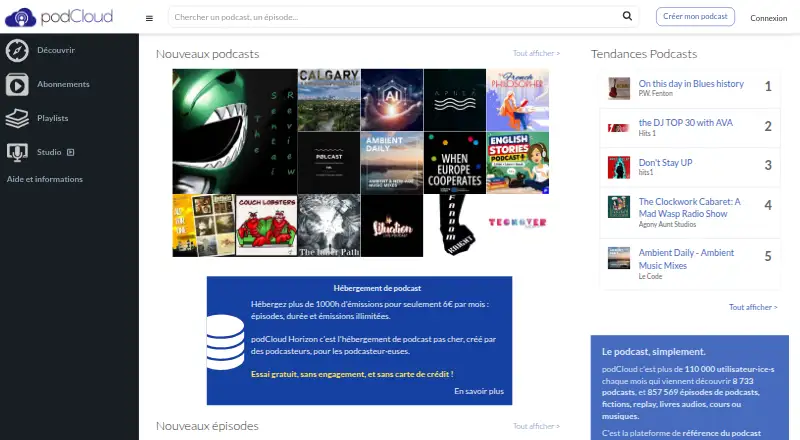The height and width of the screenshot is (440, 800).
Task: Show all Nouveaux podcasts
Action: pyautogui.click(x=536, y=53)
